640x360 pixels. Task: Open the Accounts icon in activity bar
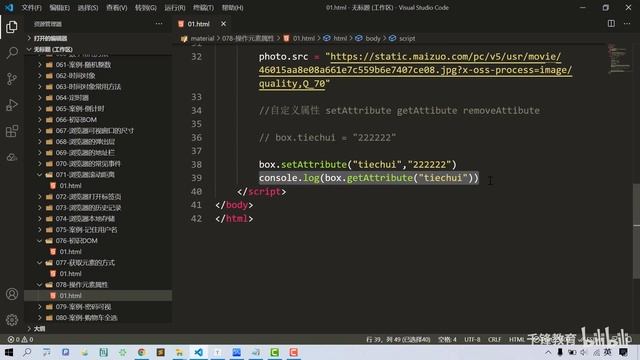click(x=12, y=294)
